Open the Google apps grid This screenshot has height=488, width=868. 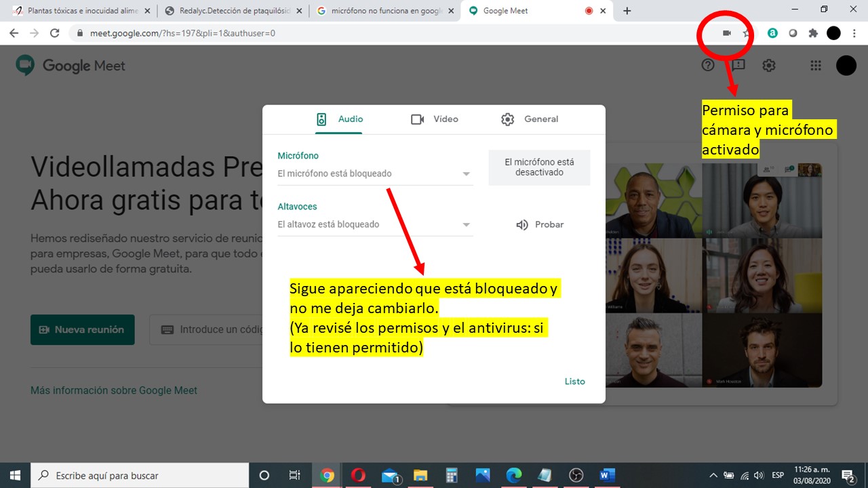point(815,65)
